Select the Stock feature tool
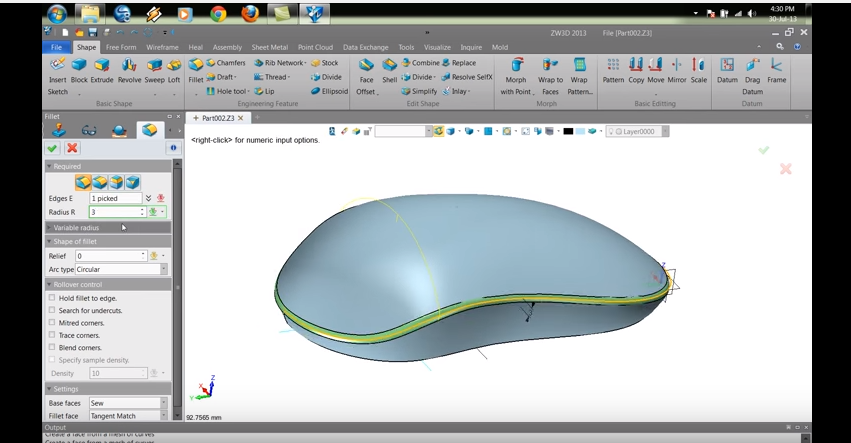Image resolution: width=851 pixels, height=443 pixels. coord(325,63)
